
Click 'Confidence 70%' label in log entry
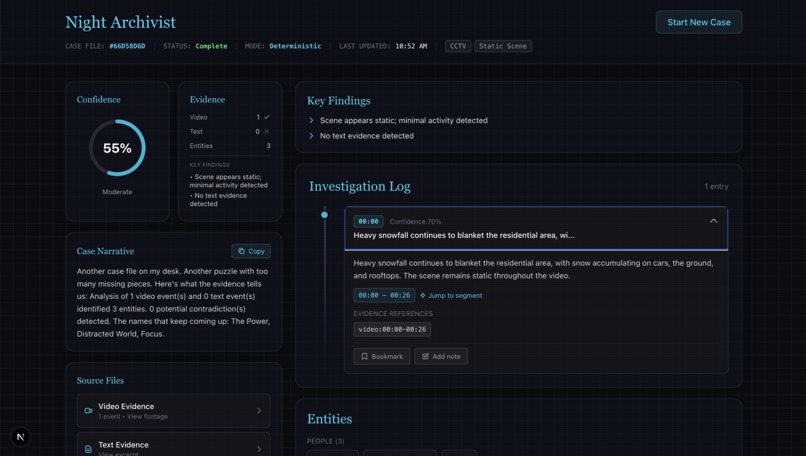pyautogui.click(x=415, y=222)
